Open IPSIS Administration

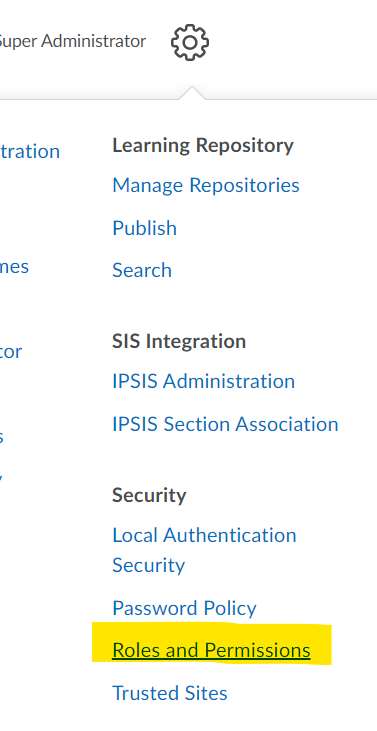point(203,381)
